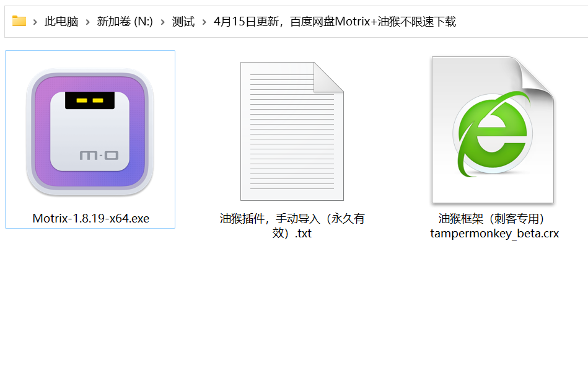This screenshot has width=588, height=383.
Task: Click empty address bar space after path
Action: [521, 22]
